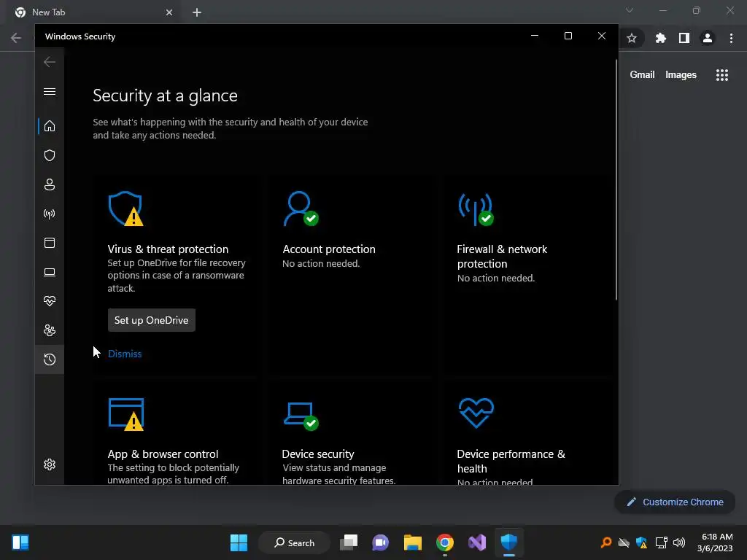Expand the hamburger navigation menu
Screen dimensions: 747x560
point(50,91)
